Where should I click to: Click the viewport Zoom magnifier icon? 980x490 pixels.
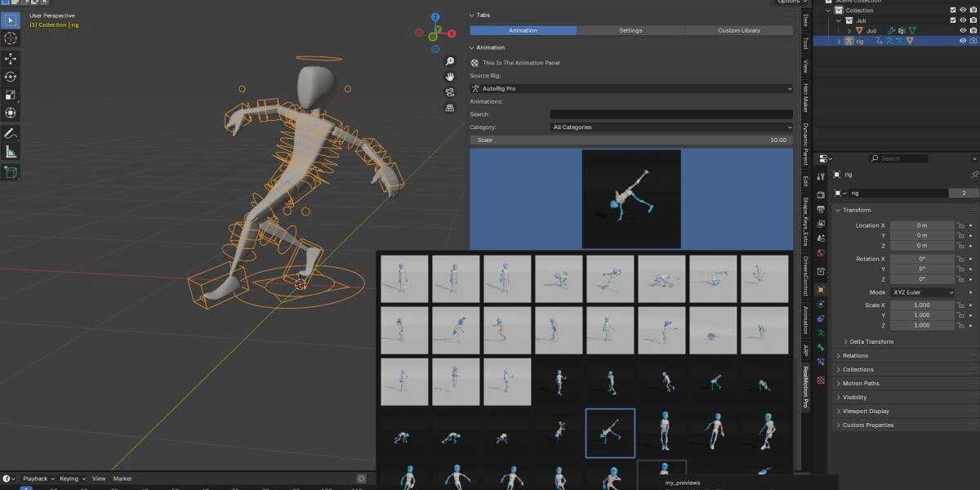(x=449, y=60)
